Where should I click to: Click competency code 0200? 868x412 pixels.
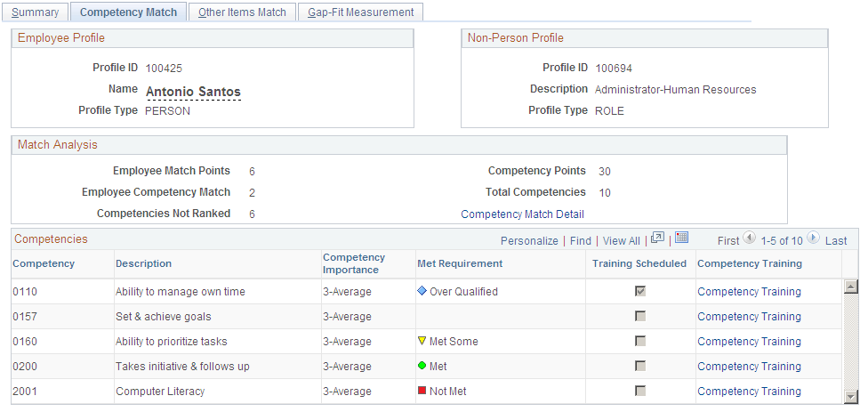tap(25, 366)
